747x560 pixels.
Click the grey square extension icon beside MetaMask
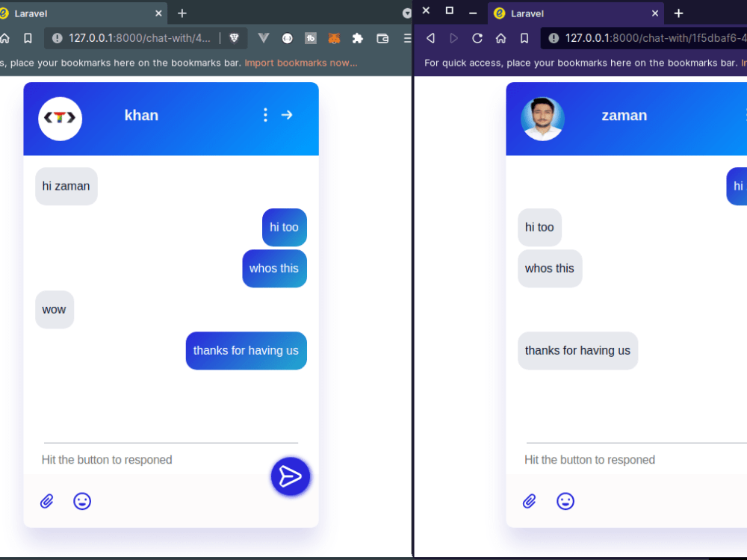(x=311, y=38)
